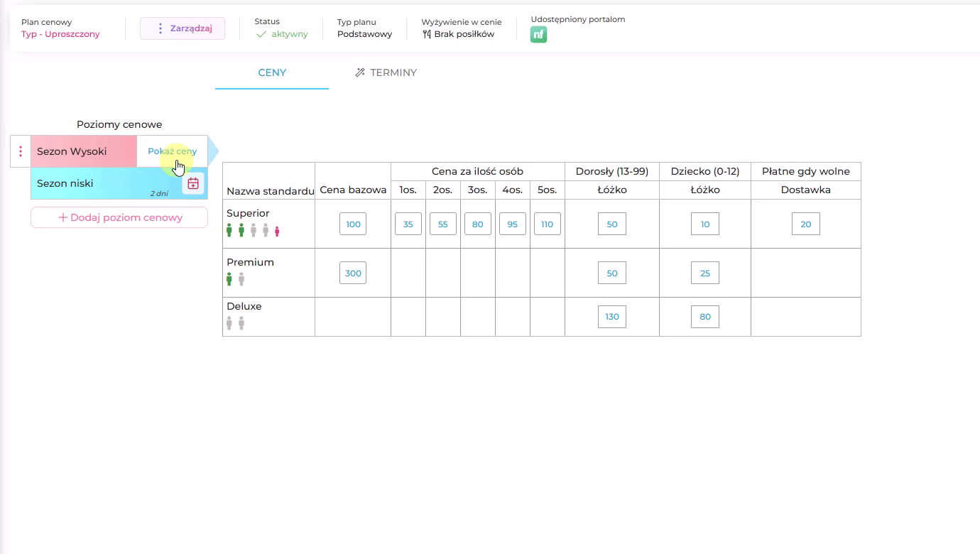Click the calendar icon on Sezon niski
The width and height of the screenshot is (980, 554).
[x=193, y=183]
